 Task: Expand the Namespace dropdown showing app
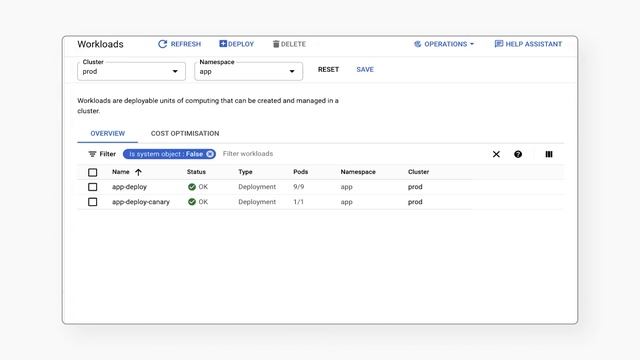249,71
